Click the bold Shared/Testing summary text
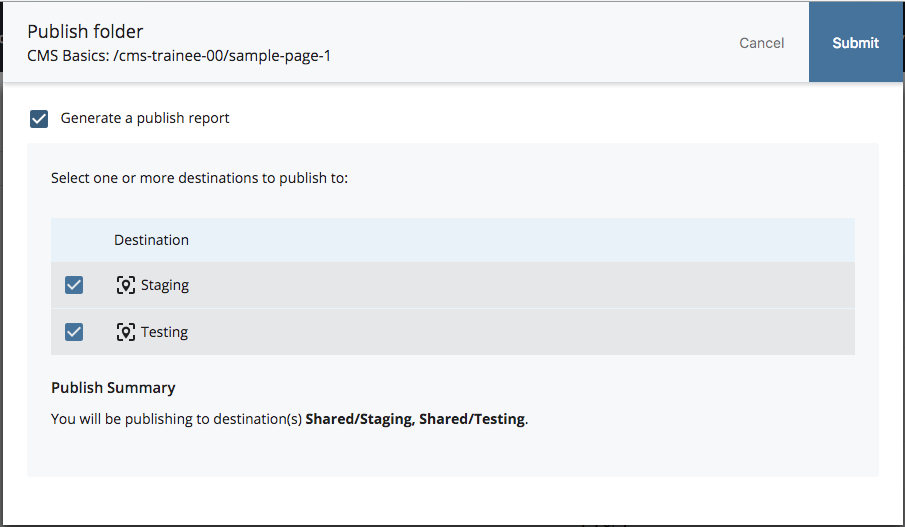The height and width of the screenshot is (527, 905). pos(472,419)
